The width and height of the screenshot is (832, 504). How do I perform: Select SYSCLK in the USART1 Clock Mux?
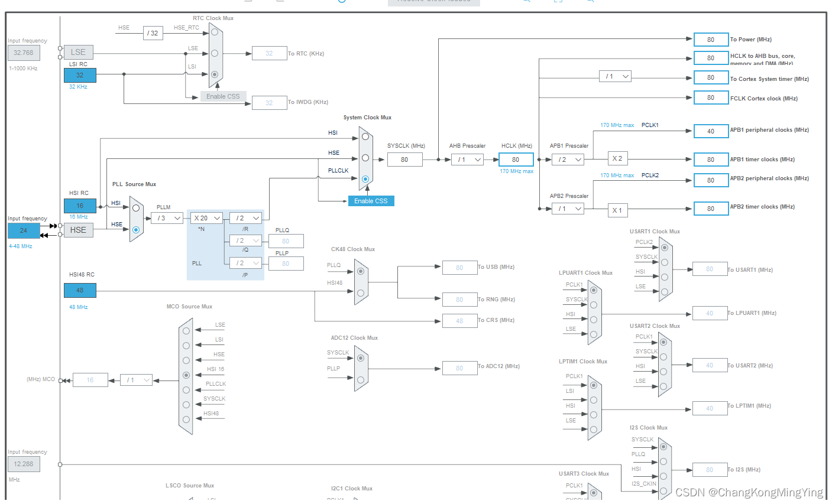(x=664, y=262)
